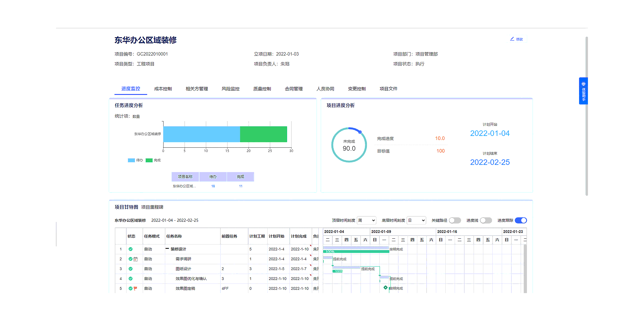Click the blue 待办 legend color swatch
This screenshot has width=644, height=321.
pyautogui.click(x=131, y=160)
